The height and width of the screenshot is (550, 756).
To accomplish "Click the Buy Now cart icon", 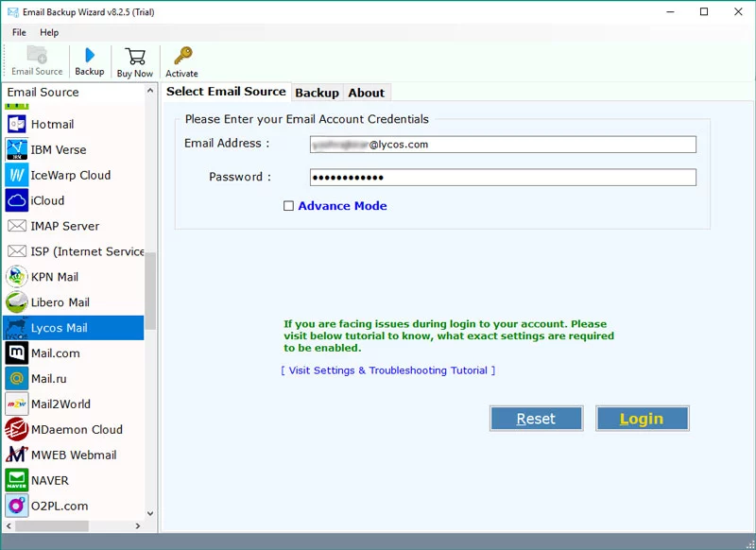I will [135, 57].
